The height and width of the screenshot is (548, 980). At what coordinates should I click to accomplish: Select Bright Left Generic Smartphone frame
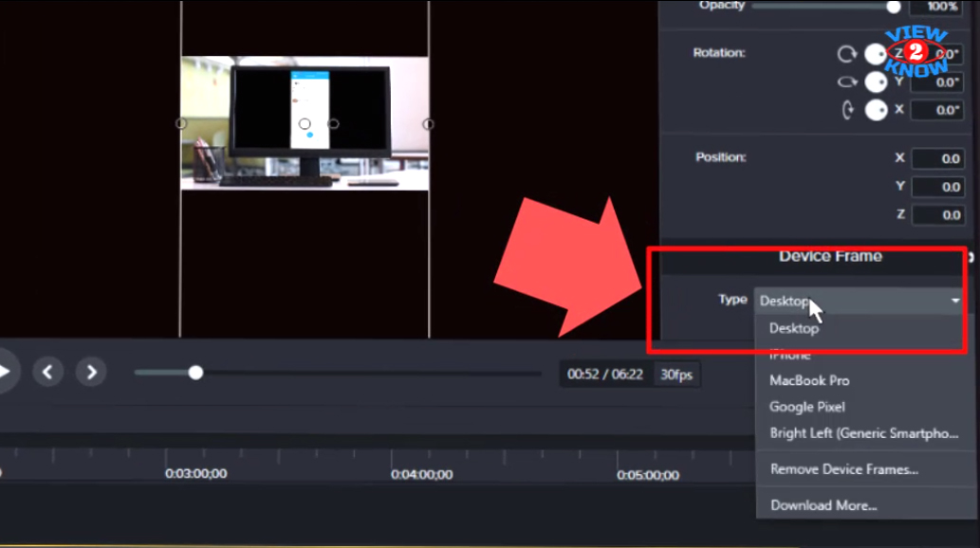coord(863,433)
